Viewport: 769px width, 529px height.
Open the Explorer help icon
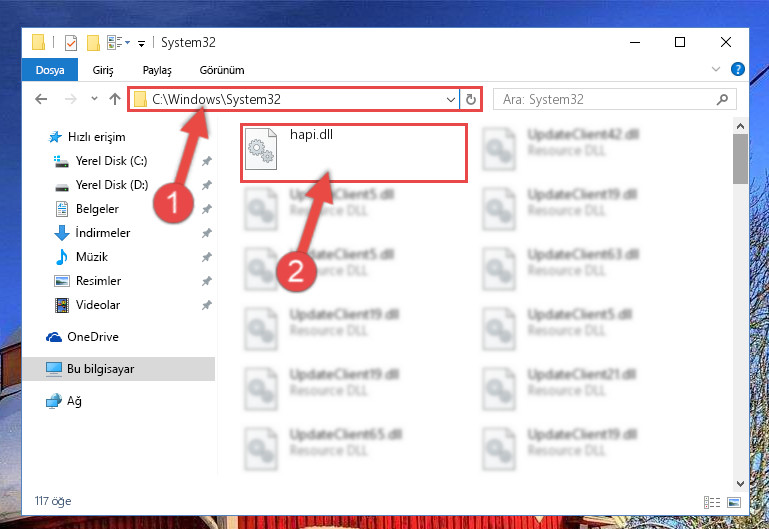tap(737, 69)
